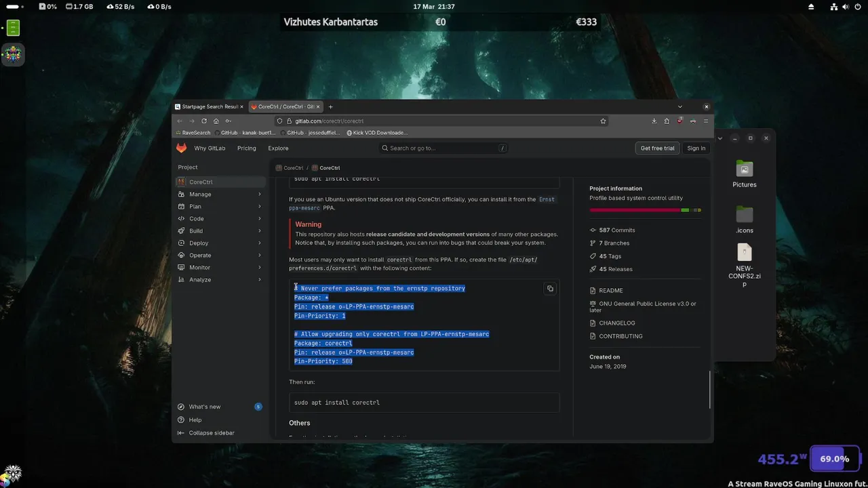The width and height of the screenshot is (868, 488).
Task: Switch to Startpage Search Results tab
Action: (210, 106)
